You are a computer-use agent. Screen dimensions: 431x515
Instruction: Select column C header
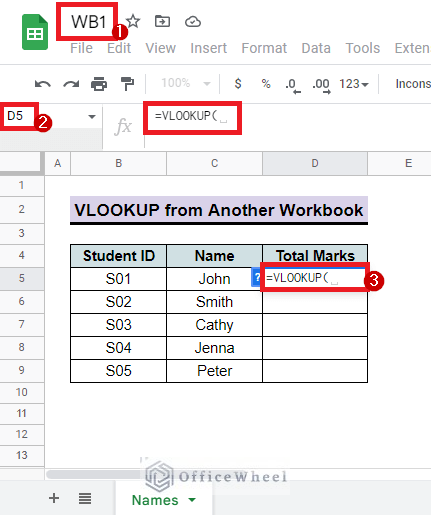(214, 163)
